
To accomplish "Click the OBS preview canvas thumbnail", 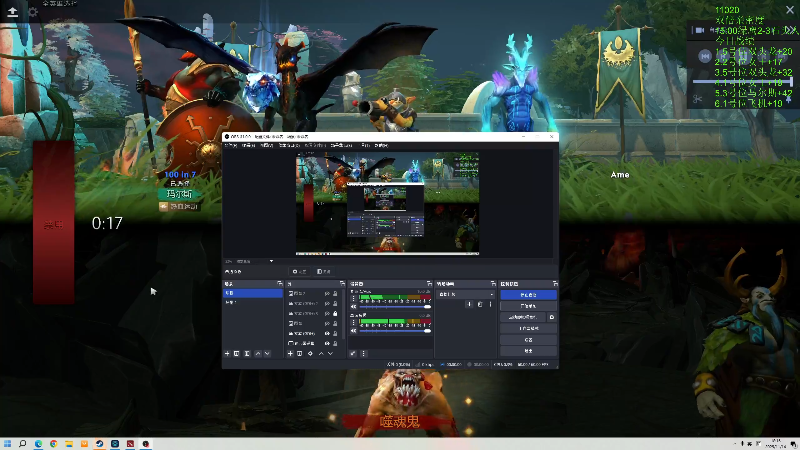I will click(387, 204).
